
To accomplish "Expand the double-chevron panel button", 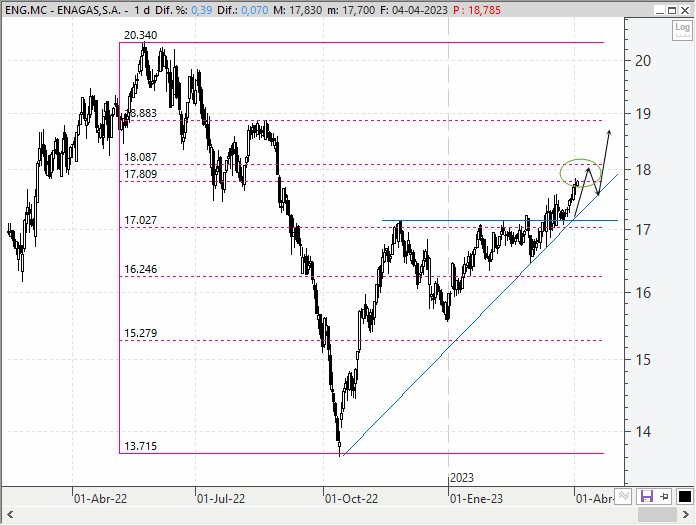I will tap(624, 496).
